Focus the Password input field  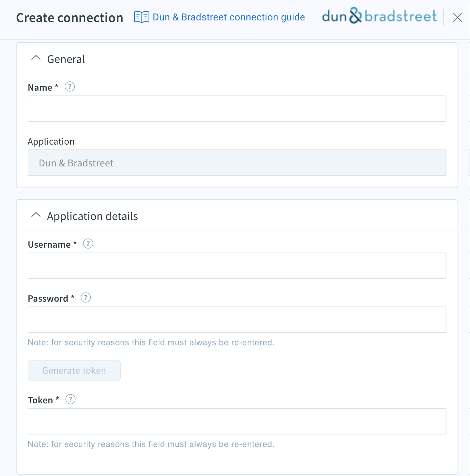tap(237, 320)
